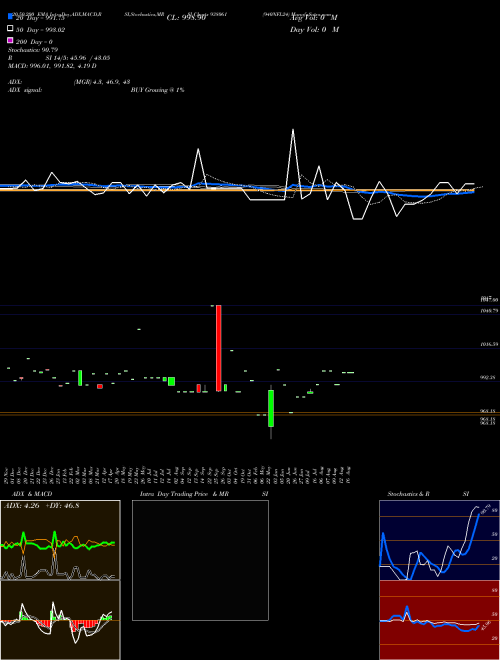Select the '200 Day = 0' legend text
The image size is (500, 660).
[35, 42]
